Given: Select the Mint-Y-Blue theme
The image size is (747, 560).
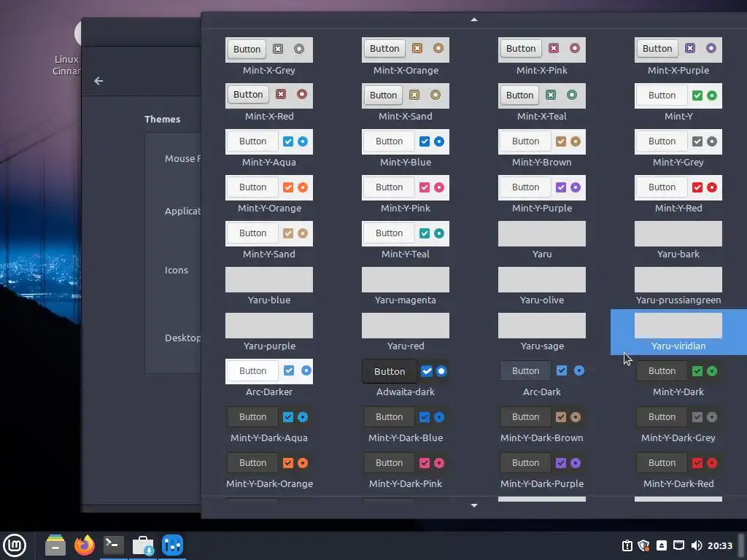Looking at the screenshot, I should tap(406, 149).
